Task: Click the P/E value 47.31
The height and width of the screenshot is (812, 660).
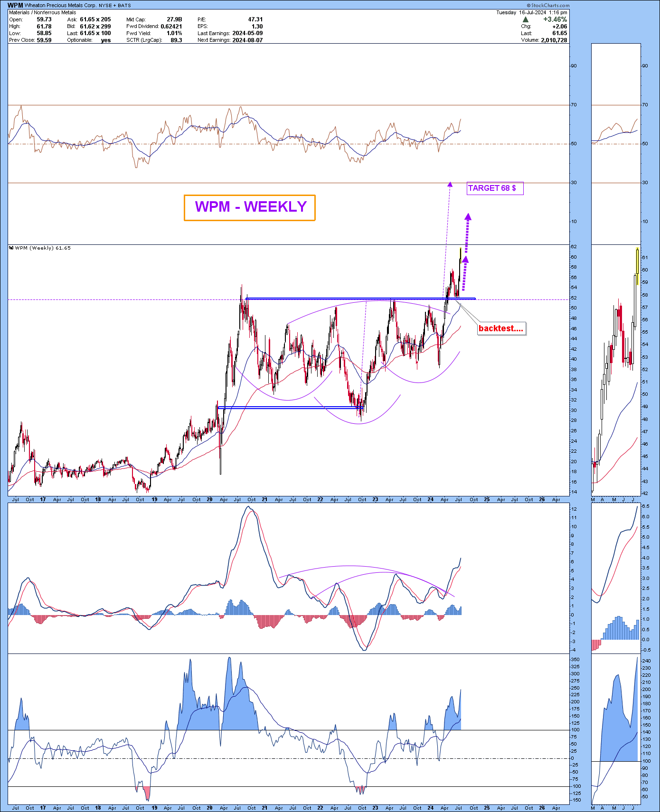Action: (x=255, y=19)
